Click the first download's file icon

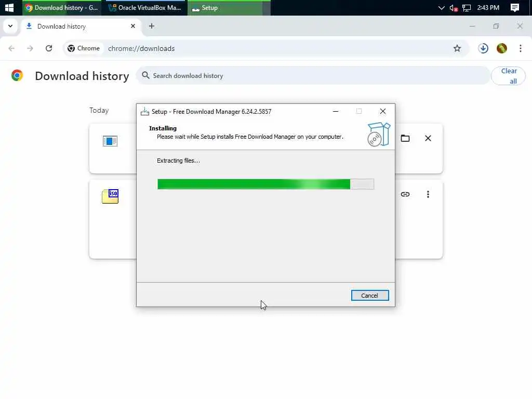(x=110, y=141)
